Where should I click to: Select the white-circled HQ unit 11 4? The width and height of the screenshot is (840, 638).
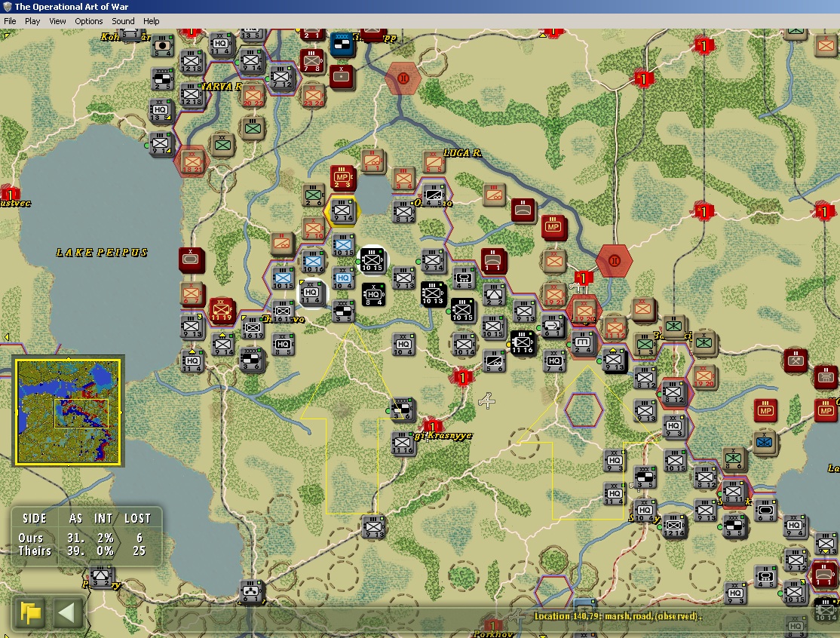tap(311, 293)
